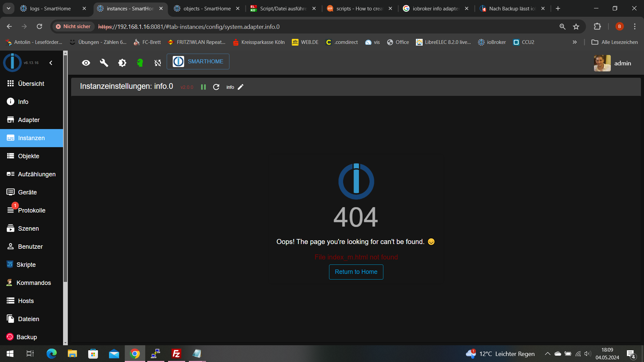
Task: Edit instance name with pencil icon
Action: [x=240, y=87]
